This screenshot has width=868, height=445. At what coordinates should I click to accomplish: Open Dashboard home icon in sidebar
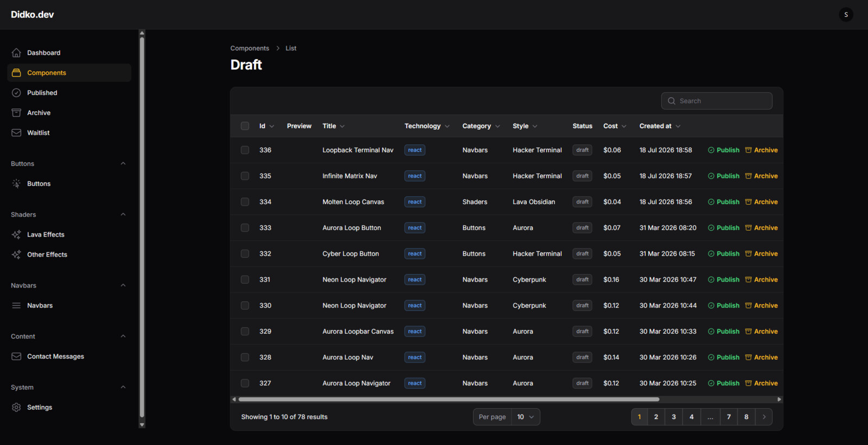tap(16, 53)
